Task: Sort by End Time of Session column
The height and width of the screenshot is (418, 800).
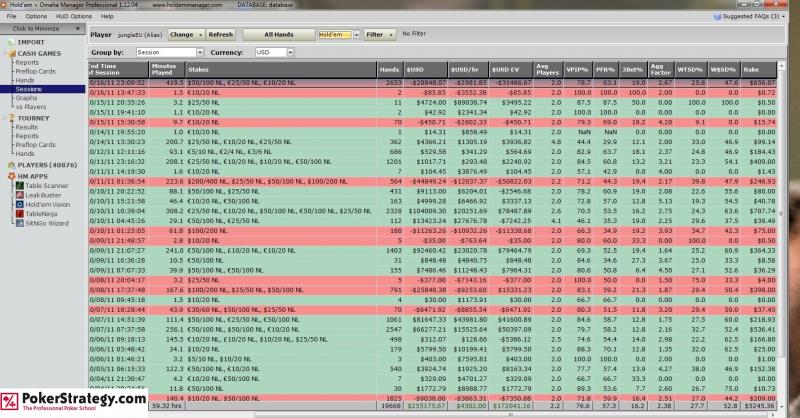Action: (x=118, y=69)
